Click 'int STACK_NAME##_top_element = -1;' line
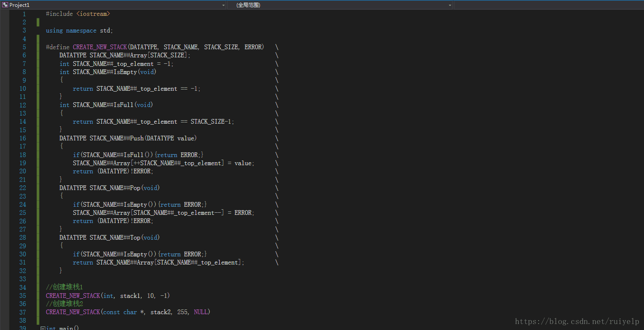The width and height of the screenshot is (644, 330). pos(117,64)
